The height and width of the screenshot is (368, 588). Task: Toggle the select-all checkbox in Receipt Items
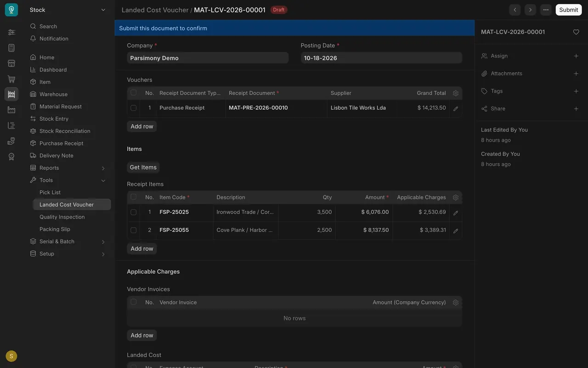pos(134,197)
